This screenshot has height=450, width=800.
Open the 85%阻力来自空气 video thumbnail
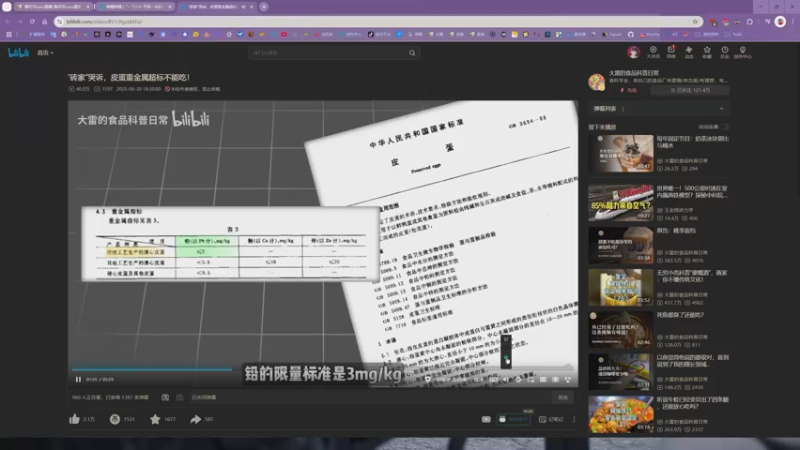click(620, 203)
